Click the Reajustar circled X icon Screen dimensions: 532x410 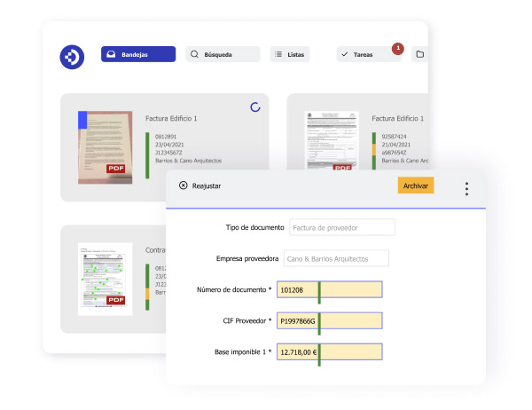(184, 185)
